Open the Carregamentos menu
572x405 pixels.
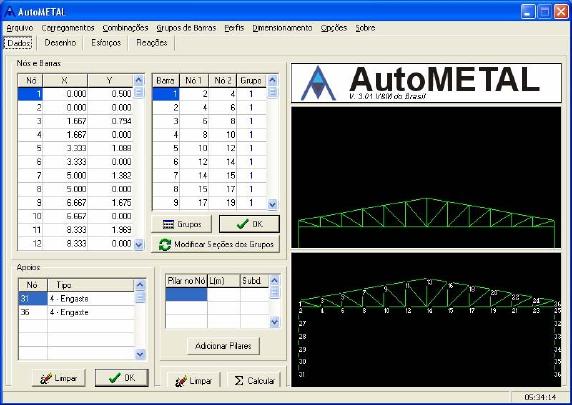pyautogui.click(x=68, y=28)
